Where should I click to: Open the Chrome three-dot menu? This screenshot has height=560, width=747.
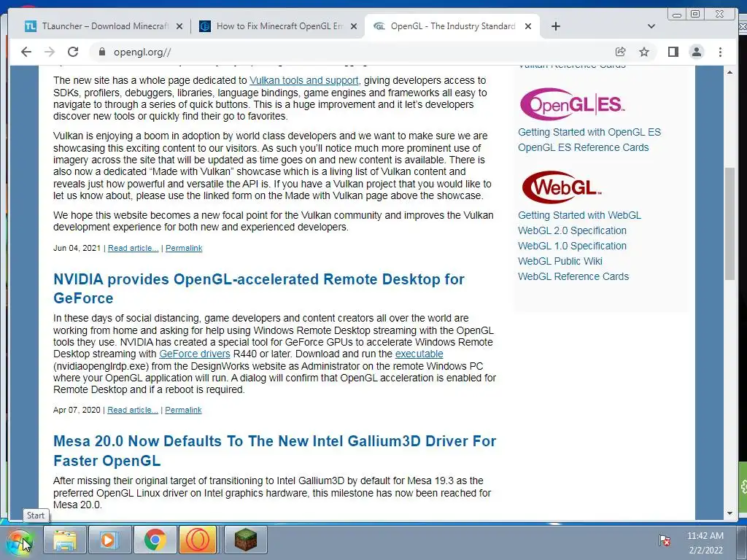point(720,52)
